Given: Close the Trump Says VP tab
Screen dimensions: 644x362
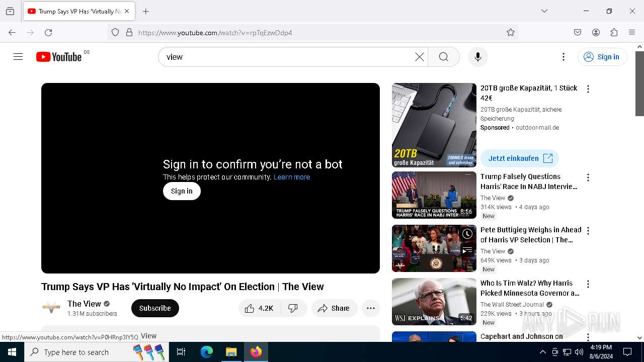Looking at the screenshot, I should (127, 11).
